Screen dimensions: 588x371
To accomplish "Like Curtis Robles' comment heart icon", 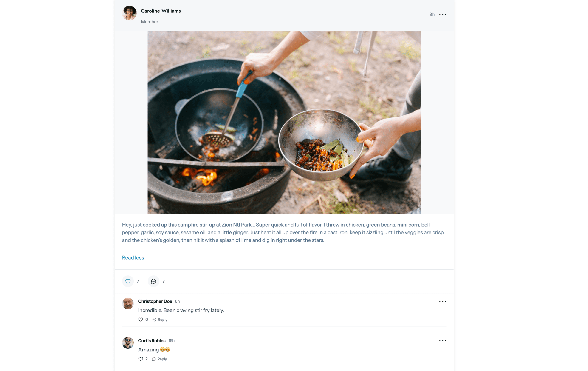I will pyautogui.click(x=141, y=359).
